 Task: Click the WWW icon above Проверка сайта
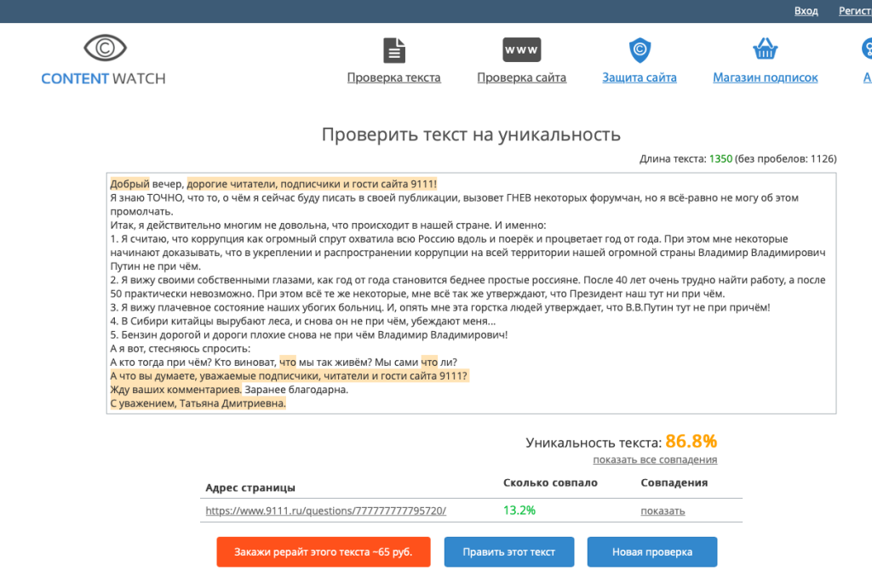[x=521, y=50]
